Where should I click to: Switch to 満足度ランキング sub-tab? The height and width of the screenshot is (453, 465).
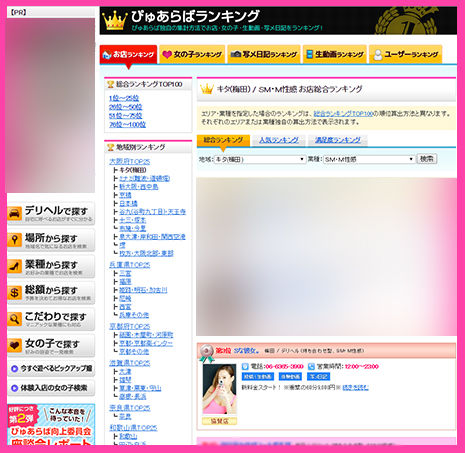(x=338, y=140)
